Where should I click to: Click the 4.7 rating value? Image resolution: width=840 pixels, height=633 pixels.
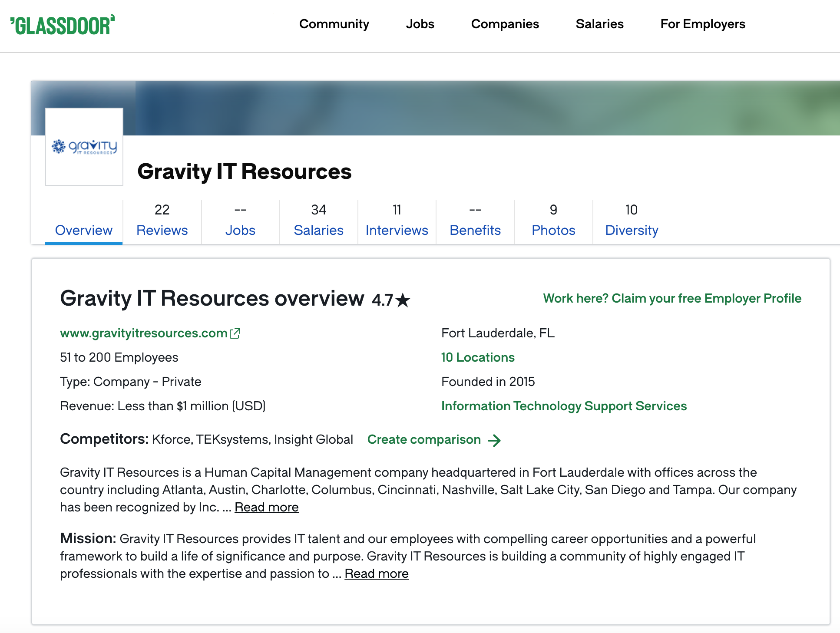pos(382,300)
